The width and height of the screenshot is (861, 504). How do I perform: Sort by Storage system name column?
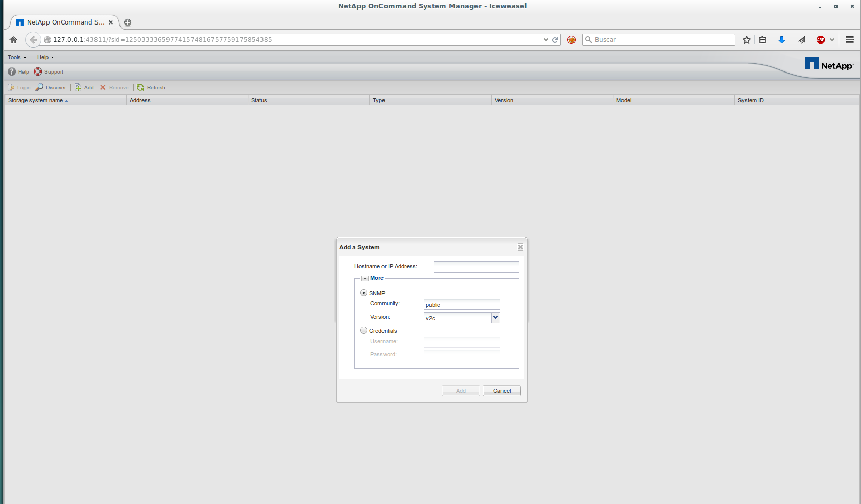[36, 100]
